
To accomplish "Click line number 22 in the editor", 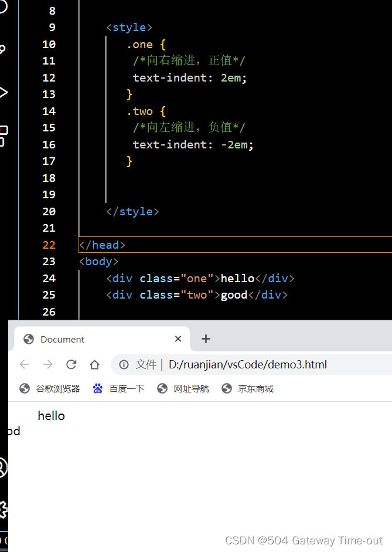I will point(49,245).
